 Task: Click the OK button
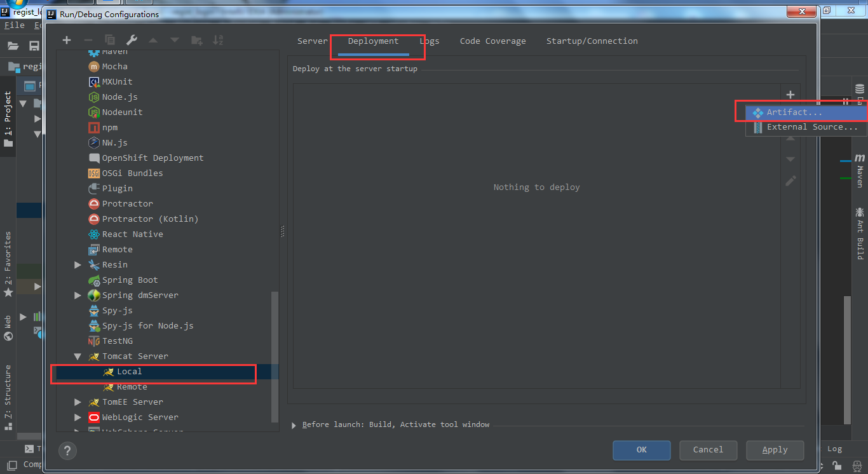641,450
